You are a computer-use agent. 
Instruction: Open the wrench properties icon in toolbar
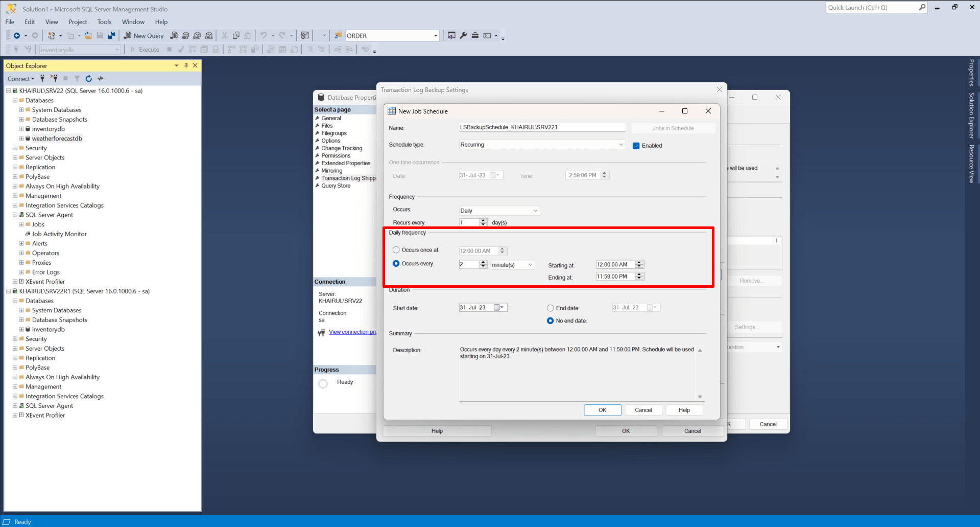(463, 36)
